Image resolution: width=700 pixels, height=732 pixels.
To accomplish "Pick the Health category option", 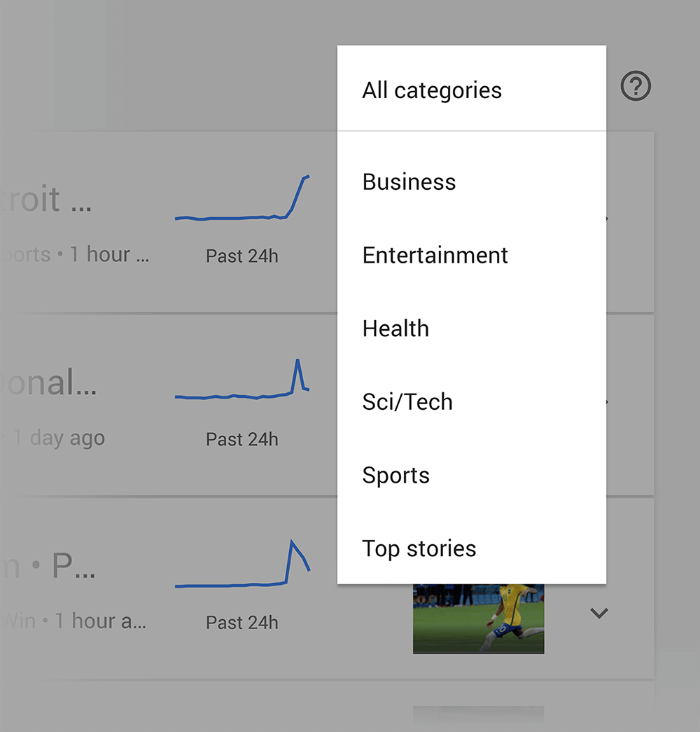I will [471, 329].
